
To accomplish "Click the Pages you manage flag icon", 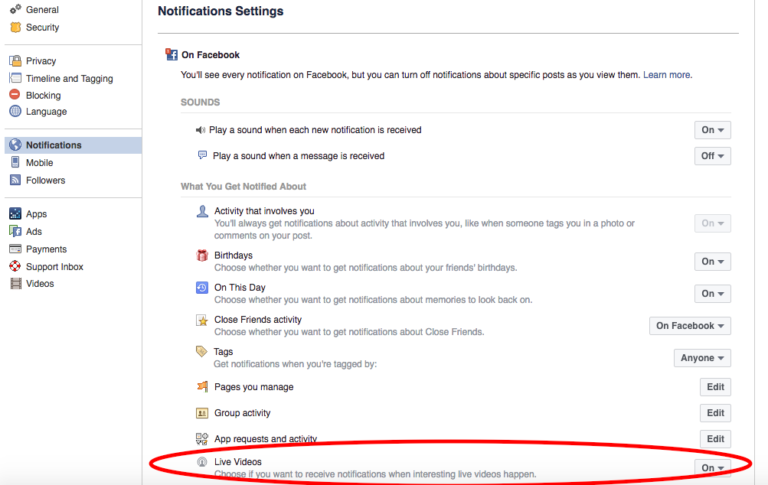I will click(202, 387).
